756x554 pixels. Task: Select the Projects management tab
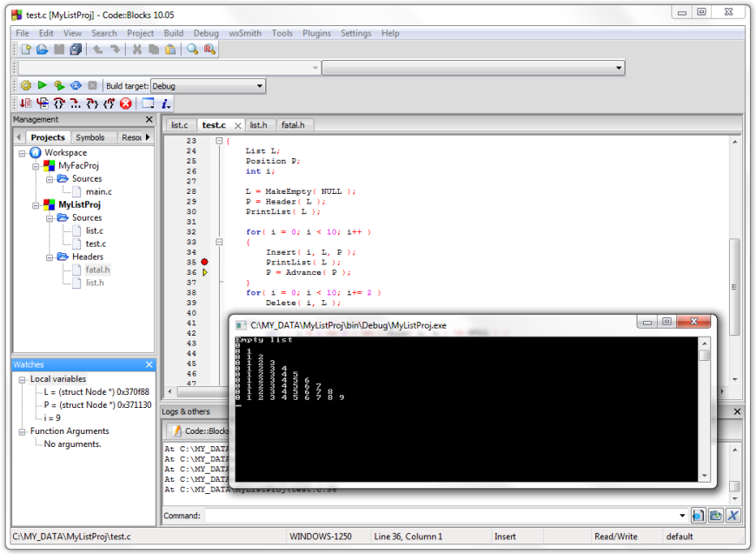point(48,137)
